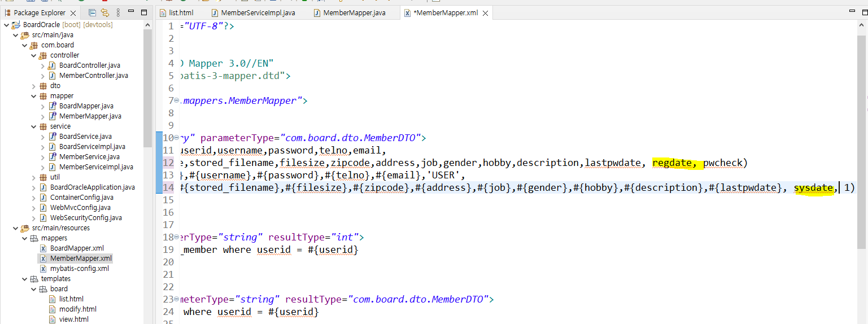Click modify.html file icon

coord(53,309)
